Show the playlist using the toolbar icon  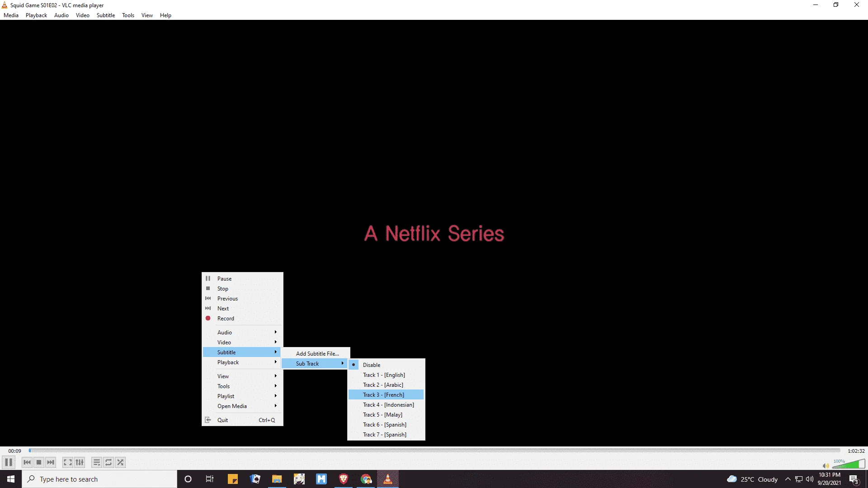click(x=96, y=462)
